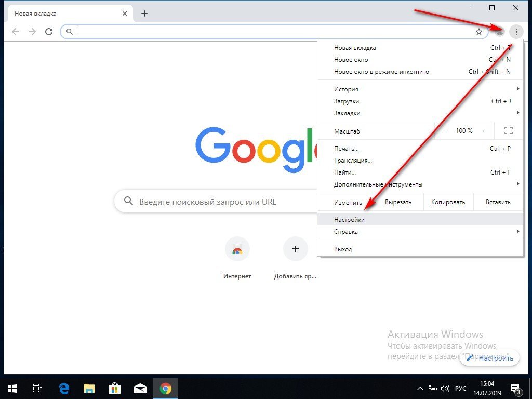532x399 pixels.
Task: Choose Трансляция... menu item
Action: (420, 161)
